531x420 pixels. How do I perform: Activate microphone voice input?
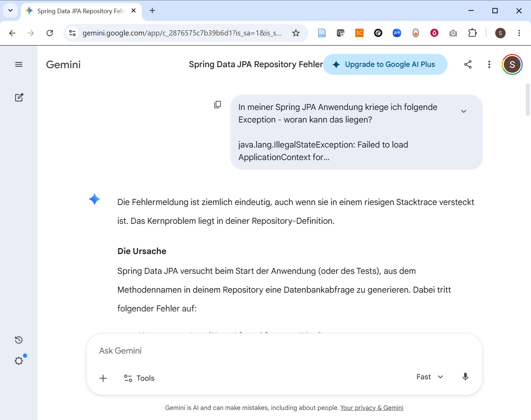point(465,377)
